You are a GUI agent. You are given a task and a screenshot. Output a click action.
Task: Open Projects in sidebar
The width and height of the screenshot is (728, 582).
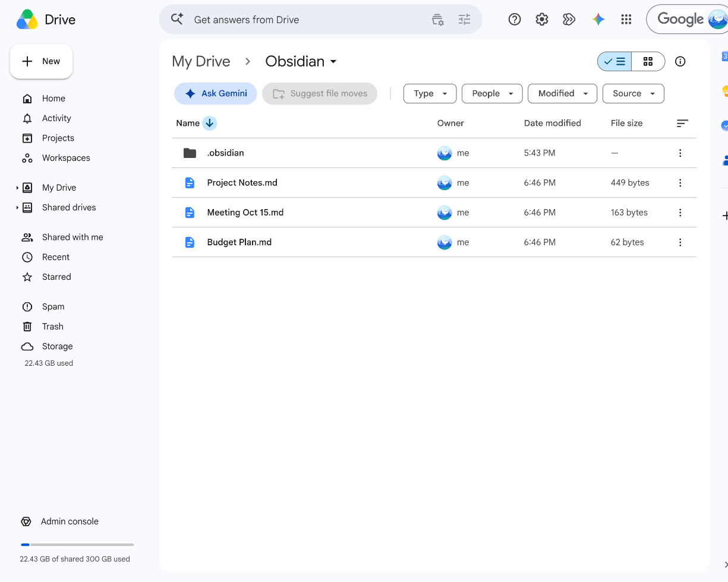[x=58, y=138]
